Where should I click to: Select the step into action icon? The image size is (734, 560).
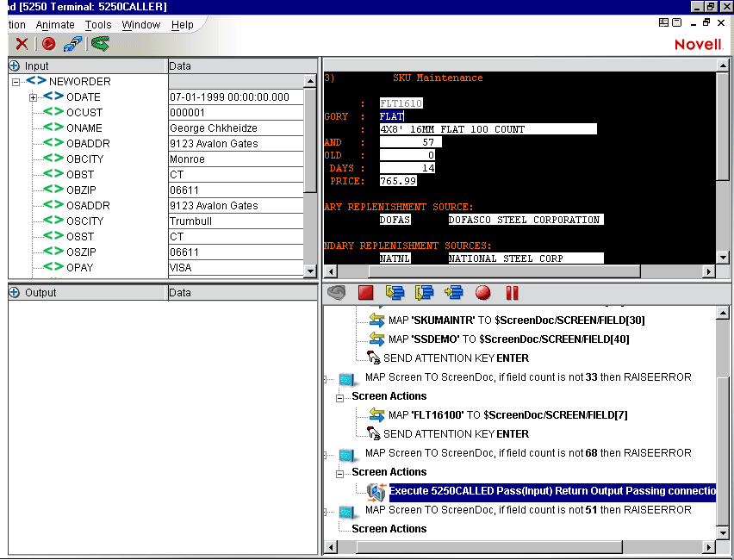click(395, 292)
